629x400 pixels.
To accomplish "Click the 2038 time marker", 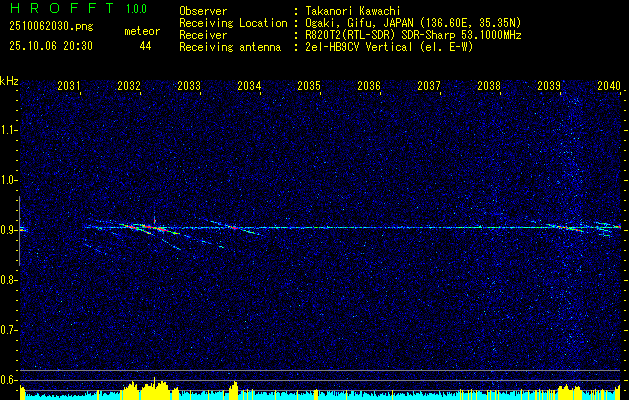I will tap(489, 86).
